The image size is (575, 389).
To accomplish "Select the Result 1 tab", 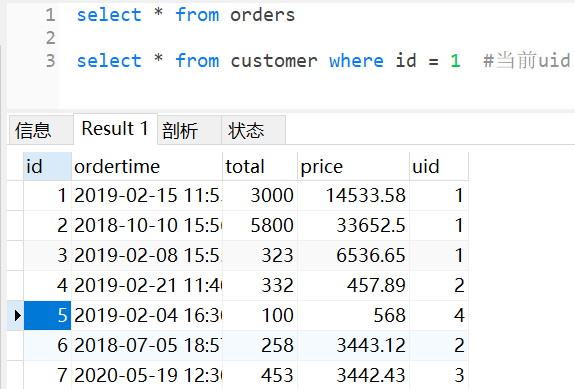I will pos(115,129).
